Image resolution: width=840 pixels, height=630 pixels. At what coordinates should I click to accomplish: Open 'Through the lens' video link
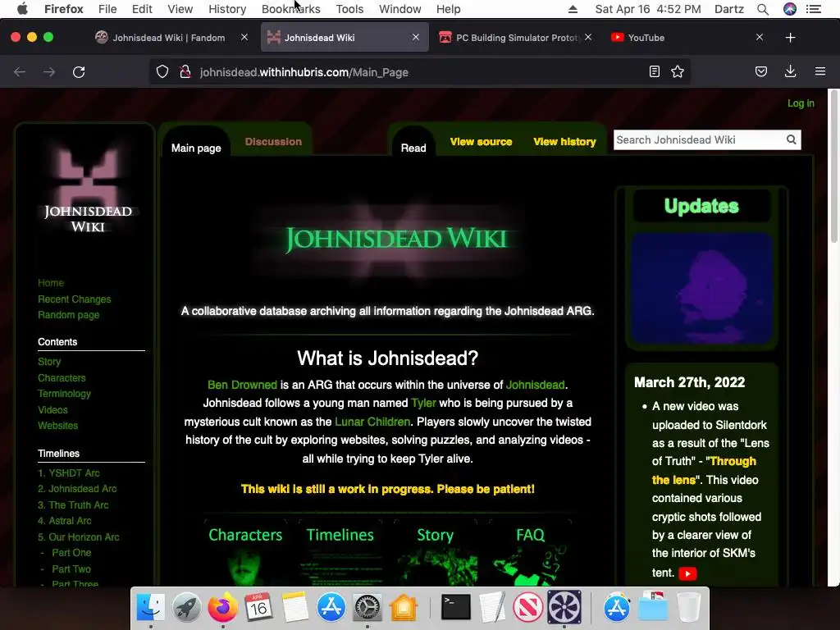pos(703,470)
